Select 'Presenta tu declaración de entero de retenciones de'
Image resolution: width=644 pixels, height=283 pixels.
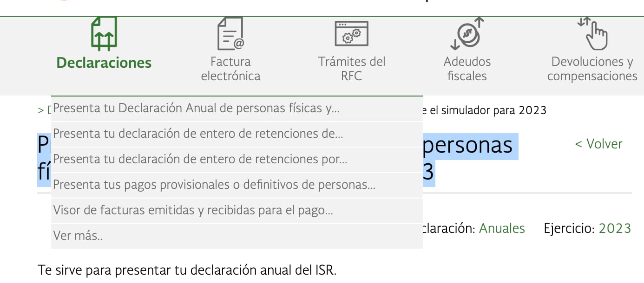point(198,134)
